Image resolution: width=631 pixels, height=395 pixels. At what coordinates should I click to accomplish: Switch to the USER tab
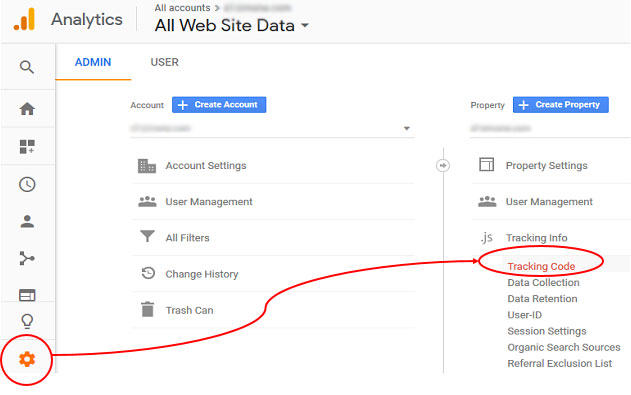[165, 62]
